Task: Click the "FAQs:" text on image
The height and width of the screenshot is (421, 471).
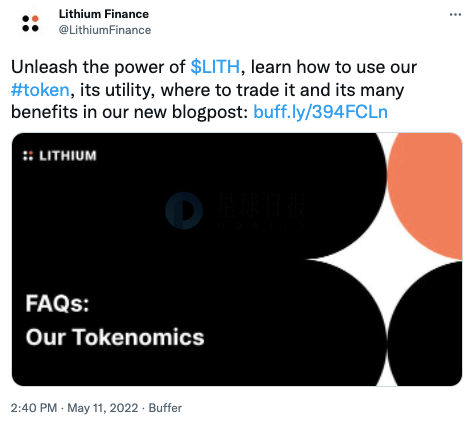Action: pos(57,303)
